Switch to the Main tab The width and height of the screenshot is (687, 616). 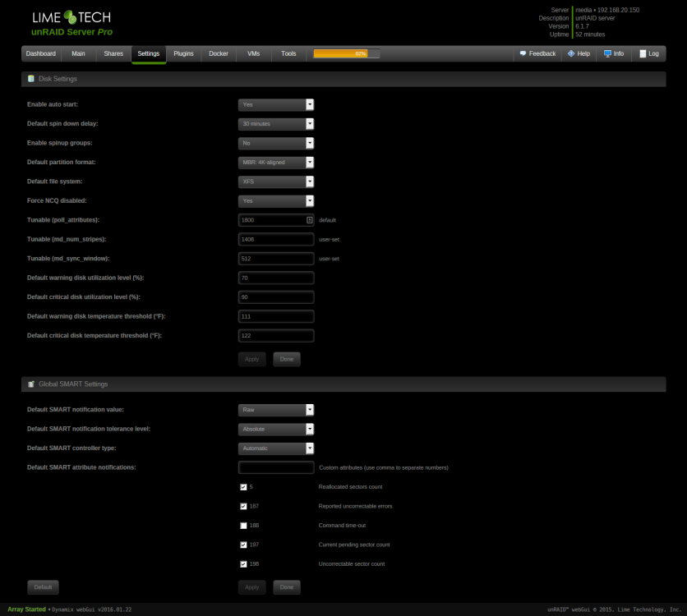coord(78,53)
